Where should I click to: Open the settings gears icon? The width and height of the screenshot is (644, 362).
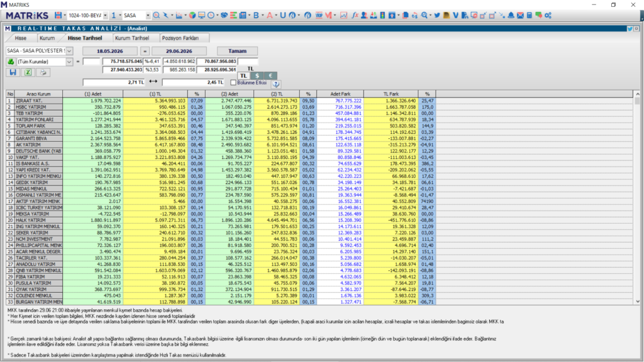[x=548, y=15]
